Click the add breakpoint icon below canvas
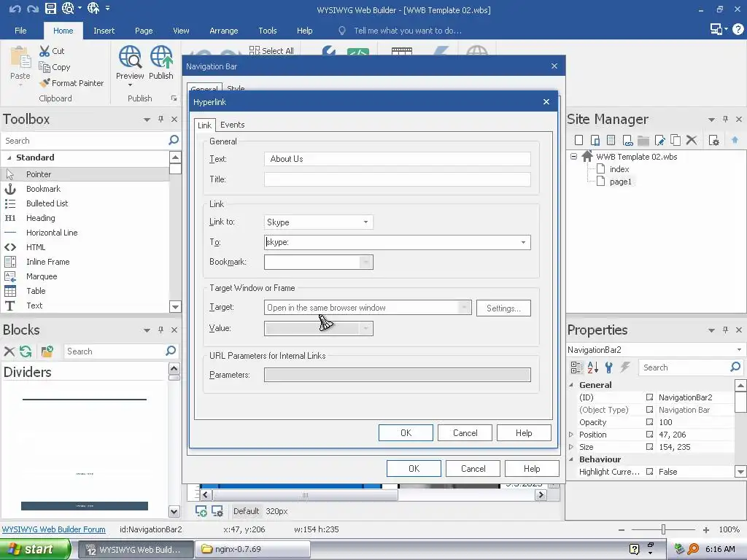Image resolution: width=747 pixels, height=560 pixels. tap(201, 511)
